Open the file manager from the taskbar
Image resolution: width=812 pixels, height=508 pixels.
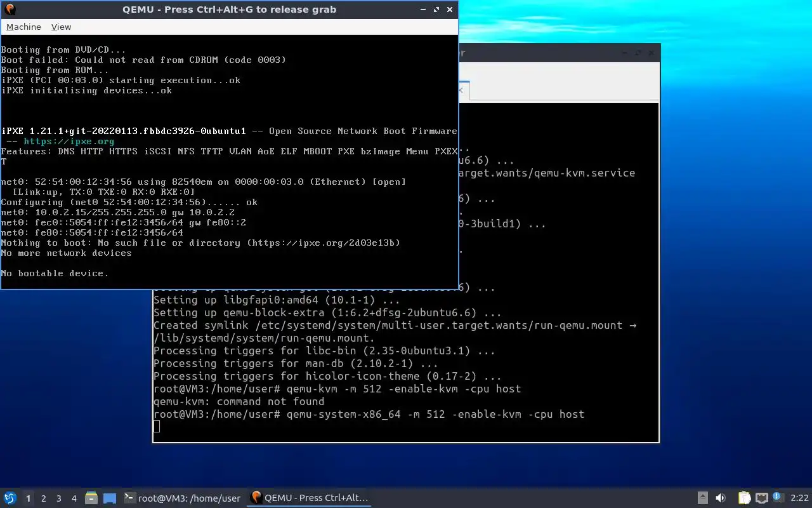pos(91,498)
